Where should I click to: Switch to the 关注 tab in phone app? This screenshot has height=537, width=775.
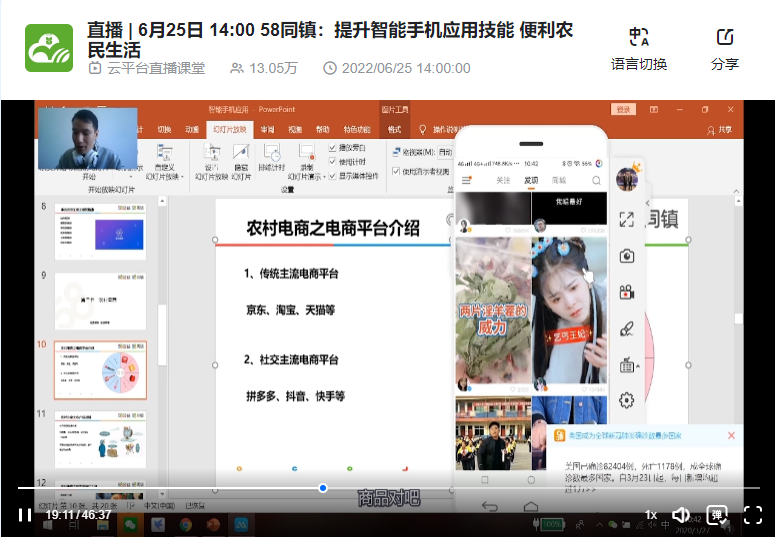coord(503,180)
